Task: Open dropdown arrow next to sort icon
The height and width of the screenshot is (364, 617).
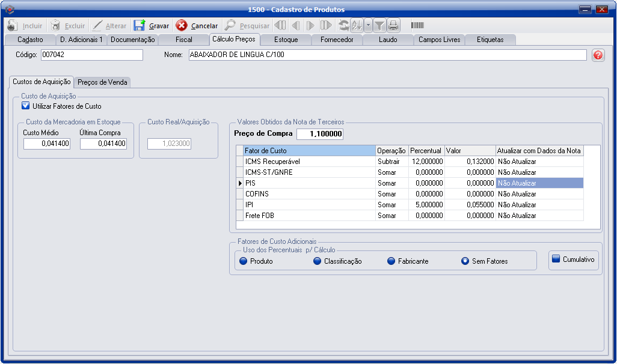Action: tap(368, 25)
